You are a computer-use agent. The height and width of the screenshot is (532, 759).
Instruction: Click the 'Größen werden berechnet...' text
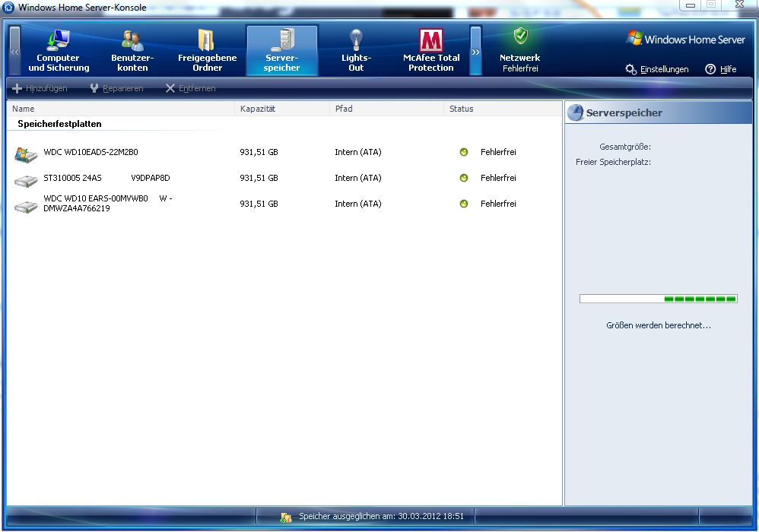click(659, 325)
